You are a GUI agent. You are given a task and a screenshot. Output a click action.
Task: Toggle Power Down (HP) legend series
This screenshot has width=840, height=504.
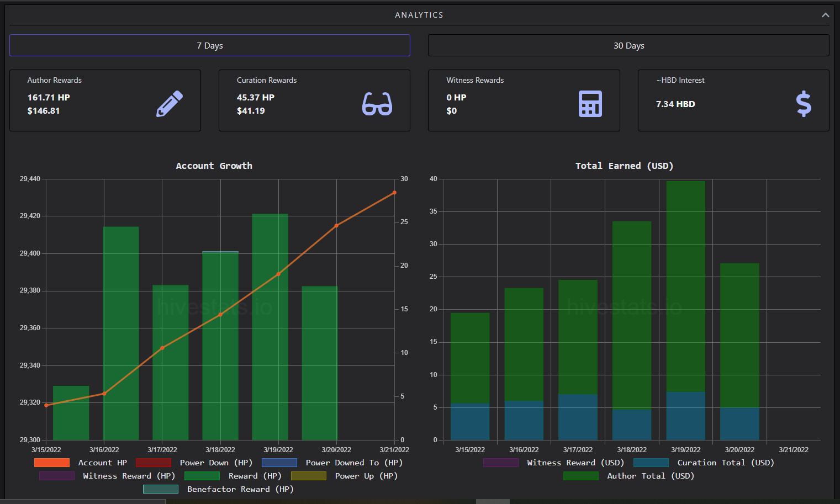194,463
